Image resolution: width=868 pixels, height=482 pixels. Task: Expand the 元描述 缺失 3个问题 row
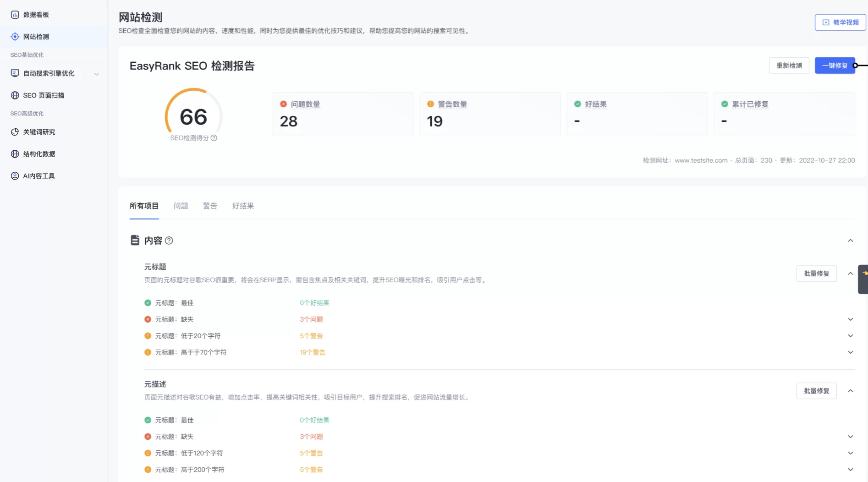[x=850, y=437]
